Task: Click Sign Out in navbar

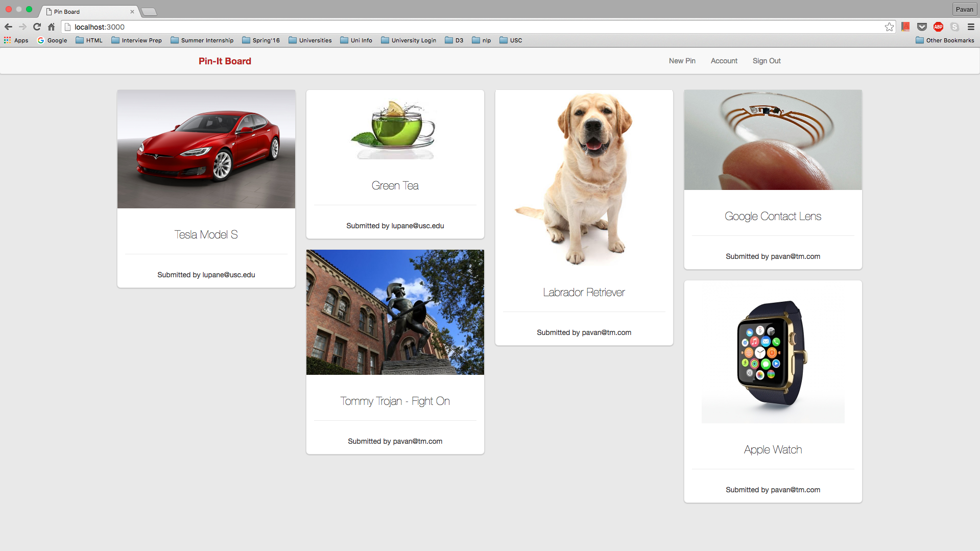Action: [x=767, y=61]
